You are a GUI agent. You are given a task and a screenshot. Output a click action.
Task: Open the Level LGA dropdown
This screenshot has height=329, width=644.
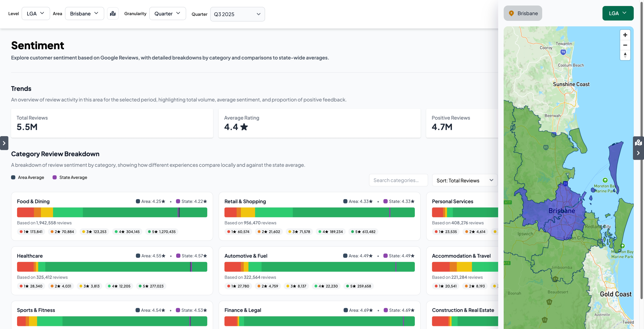pyautogui.click(x=36, y=14)
